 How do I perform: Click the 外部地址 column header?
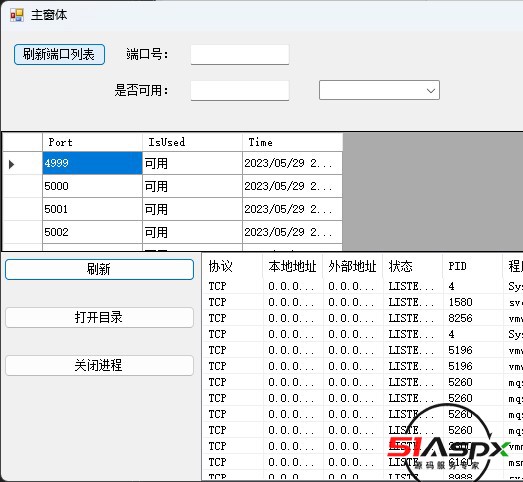click(353, 266)
